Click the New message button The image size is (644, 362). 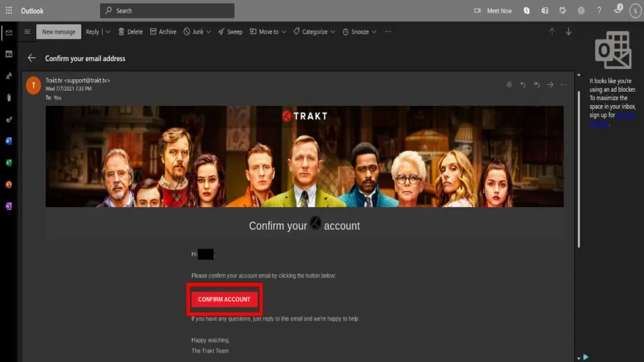coord(59,32)
